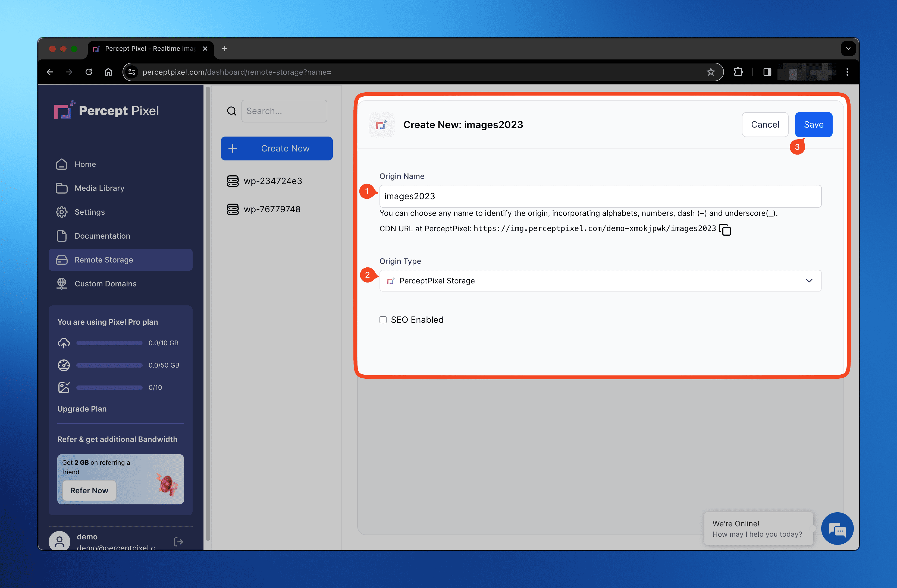Open the Origin Type dropdown
Image resolution: width=897 pixels, height=588 pixels.
(600, 281)
